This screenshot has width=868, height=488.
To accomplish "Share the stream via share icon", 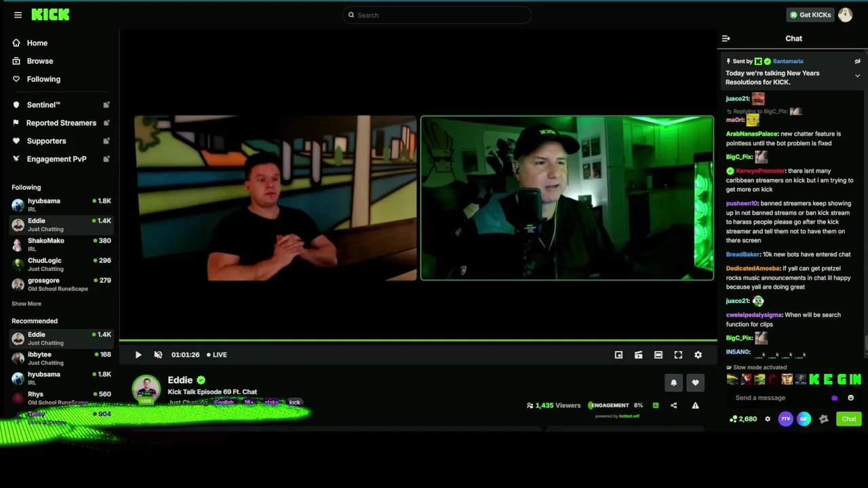I will (x=673, y=405).
